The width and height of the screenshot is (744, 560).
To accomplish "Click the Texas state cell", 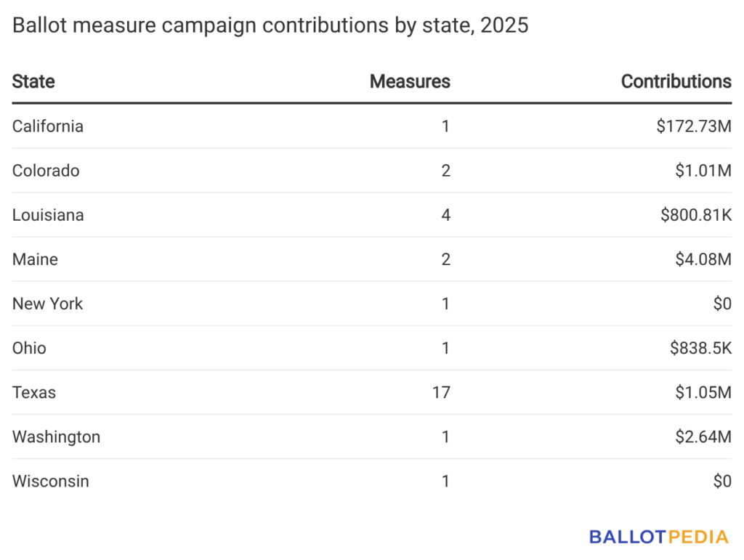I will (34, 392).
